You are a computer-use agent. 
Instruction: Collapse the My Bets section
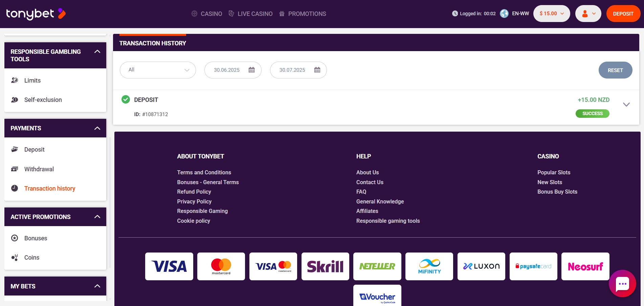(x=97, y=286)
